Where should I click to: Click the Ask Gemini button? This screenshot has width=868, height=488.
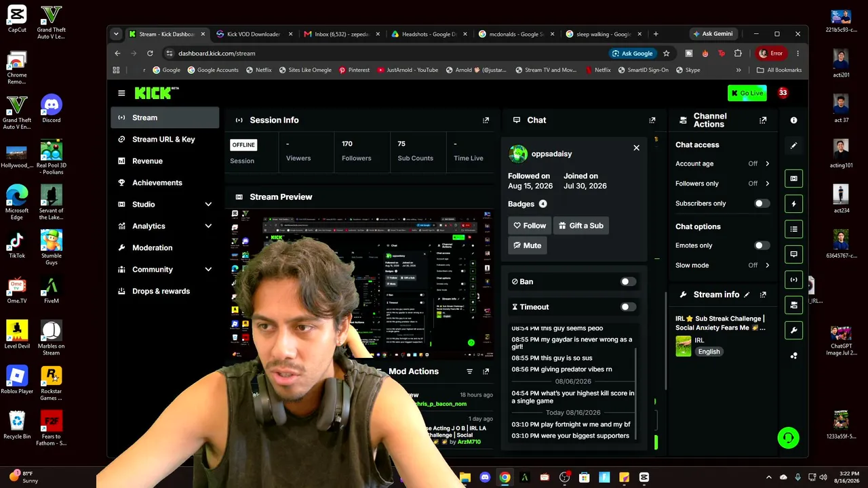coord(712,34)
